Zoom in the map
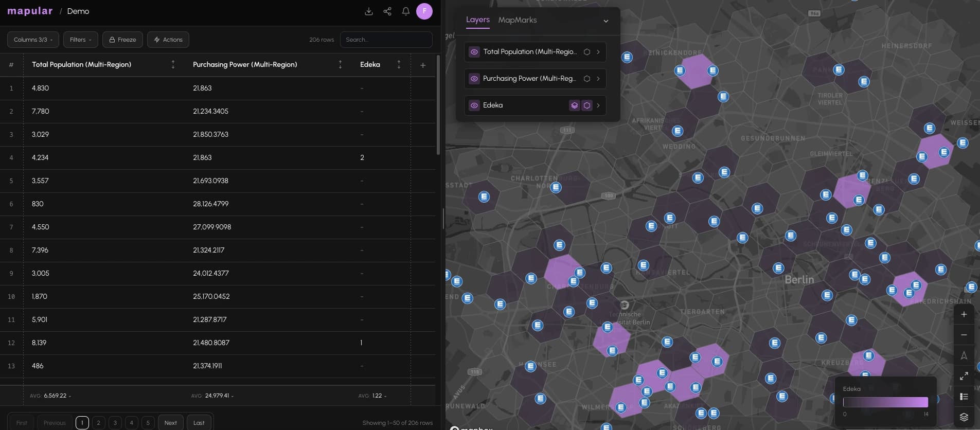This screenshot has height=430, width=980. (964, 314)
